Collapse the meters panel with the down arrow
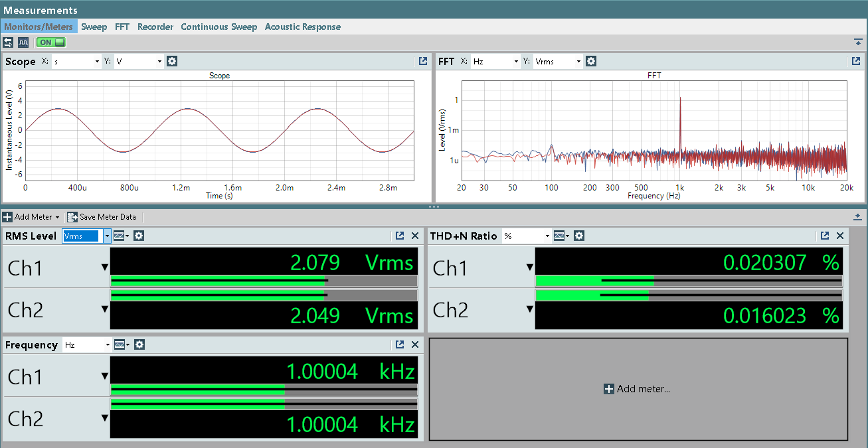868x448 pixels. [857, 217]
